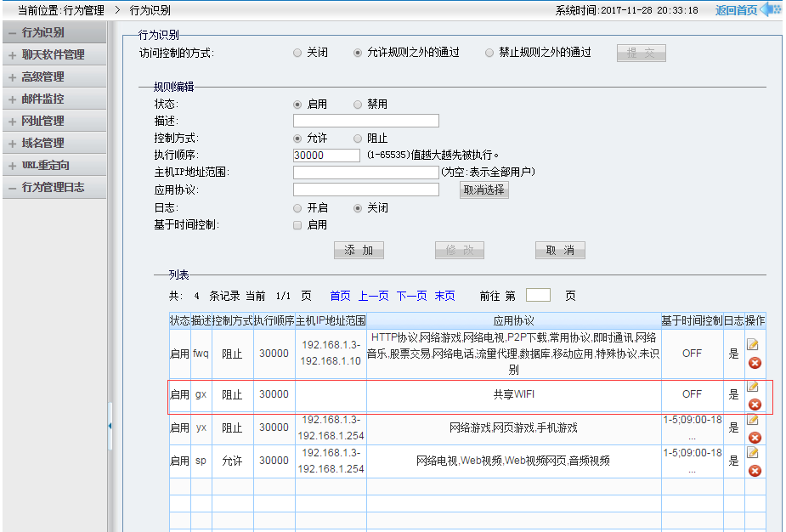Delete the gx rule with red X
This screenshot has width=786, height=532.
click(755, 405)
